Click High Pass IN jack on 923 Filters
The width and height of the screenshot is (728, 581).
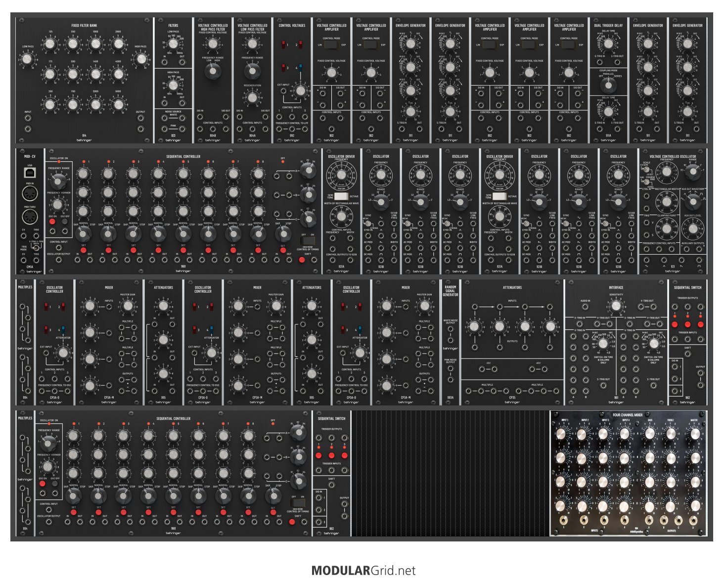(165, 104)
